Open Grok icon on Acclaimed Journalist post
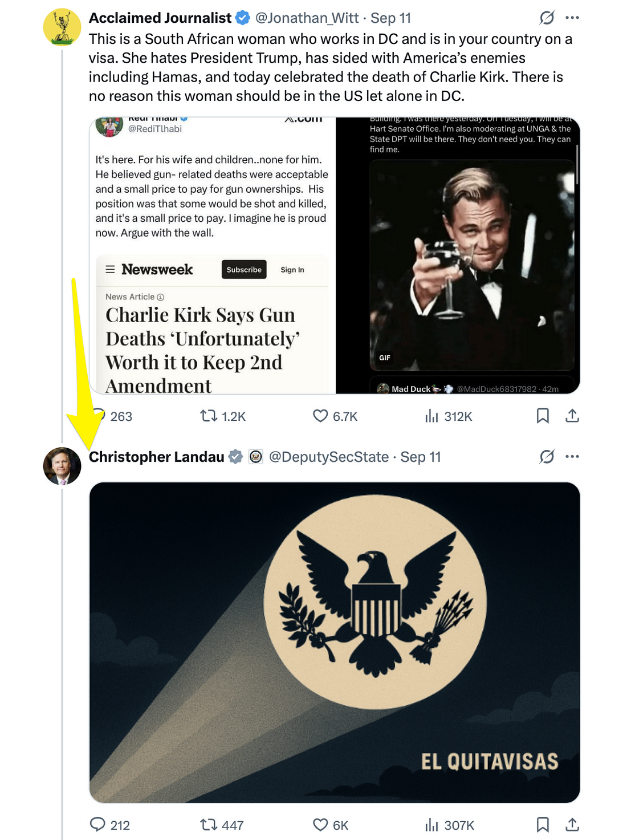 (x=547, y=18)
